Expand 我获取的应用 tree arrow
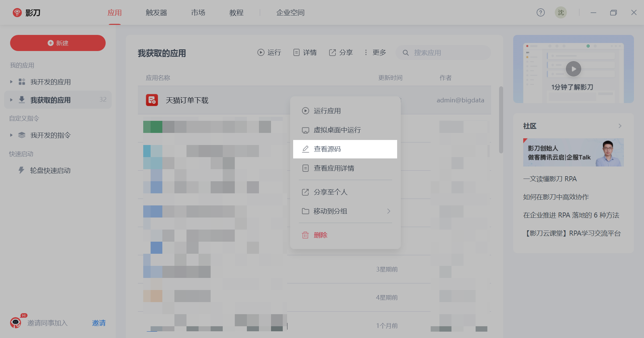Screen dimensions: 644x338 pyautogui.click(x=11, y=100)
